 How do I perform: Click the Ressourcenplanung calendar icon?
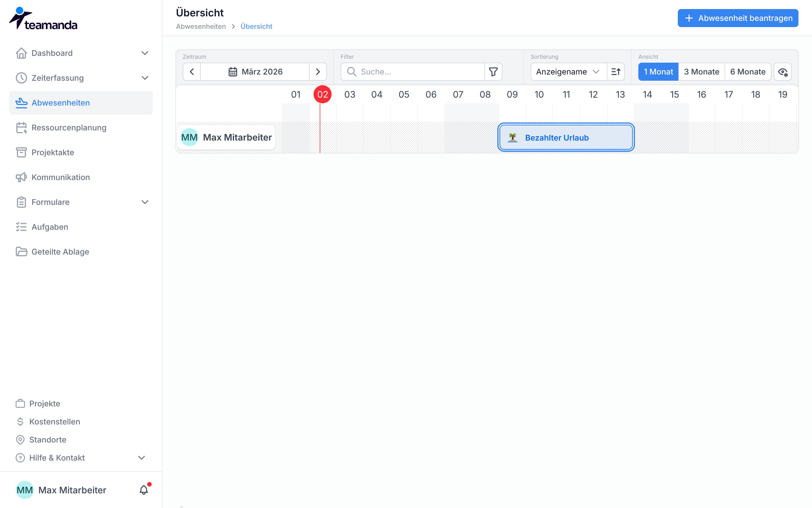click(x=21, y=128)
